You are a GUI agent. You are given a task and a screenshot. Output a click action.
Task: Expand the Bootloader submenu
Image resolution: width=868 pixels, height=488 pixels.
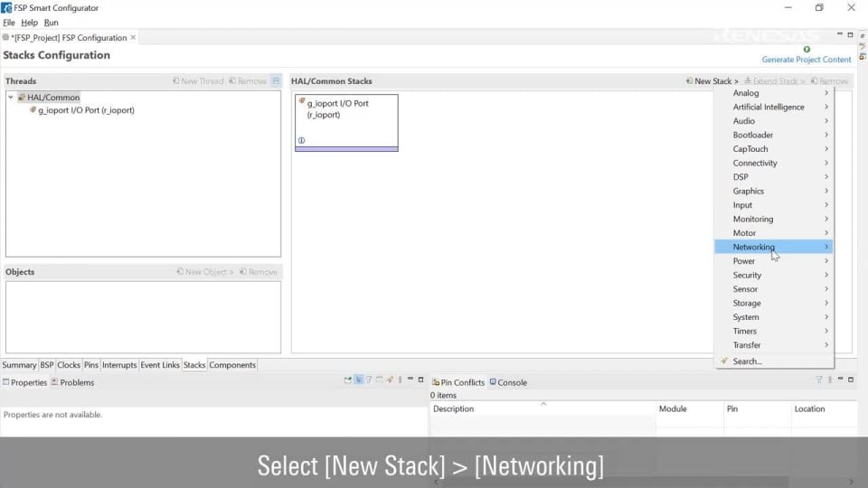tap(774, 135)
